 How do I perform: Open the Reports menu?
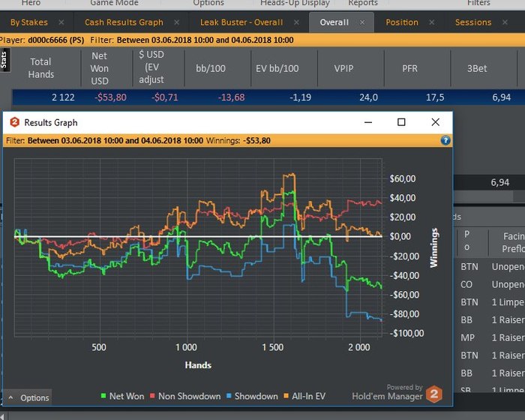(x=362, y=3)
